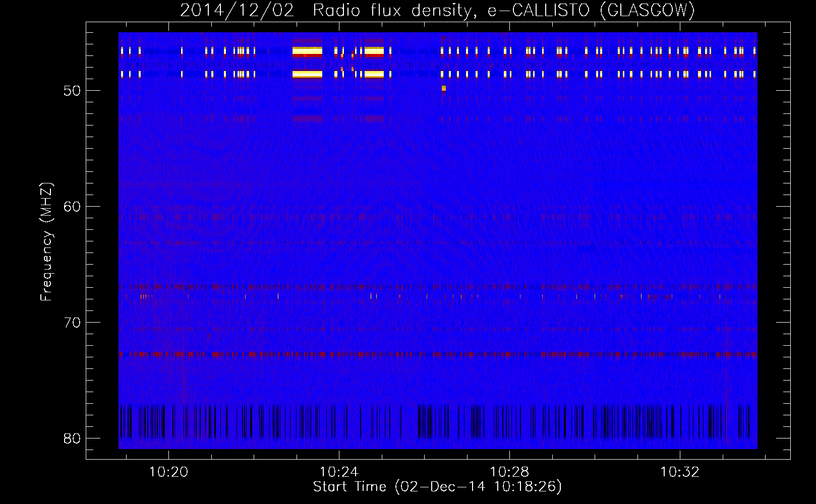Image resolution: width=816 pixels, height=504 pixels.
Task: Click the 'Frequency (MHZ)' y-axis label
Action: tap(46, 242)
